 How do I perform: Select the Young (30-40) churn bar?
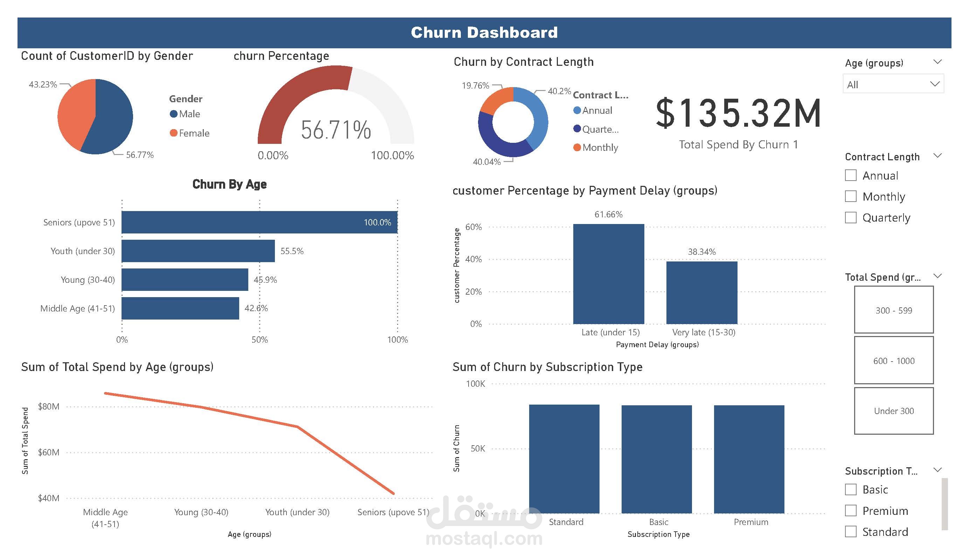(185, 279)
